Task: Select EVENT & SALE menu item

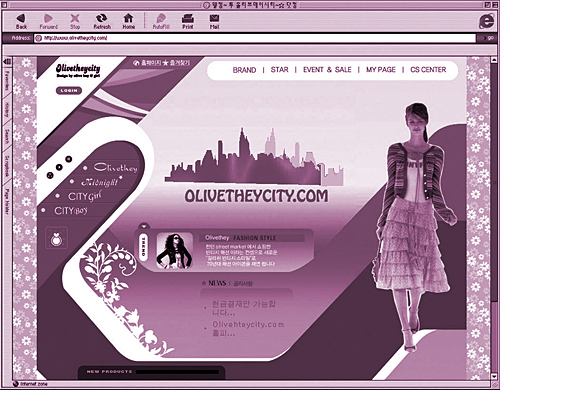Action: (x=327, y=70)
